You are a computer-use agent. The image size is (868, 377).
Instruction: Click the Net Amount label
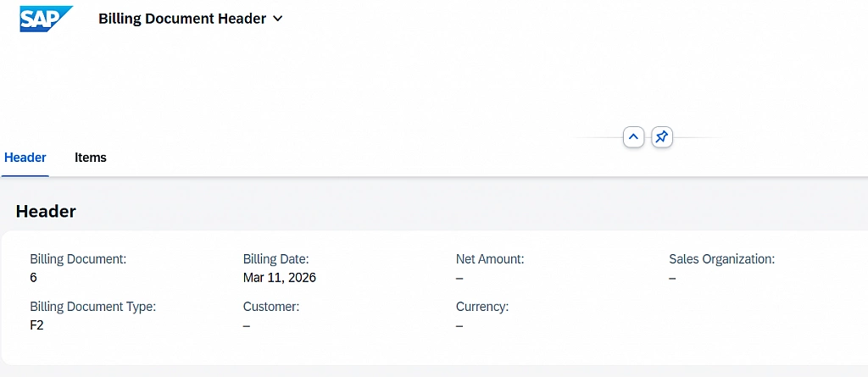pyautogui.click(x=490, y=259)
